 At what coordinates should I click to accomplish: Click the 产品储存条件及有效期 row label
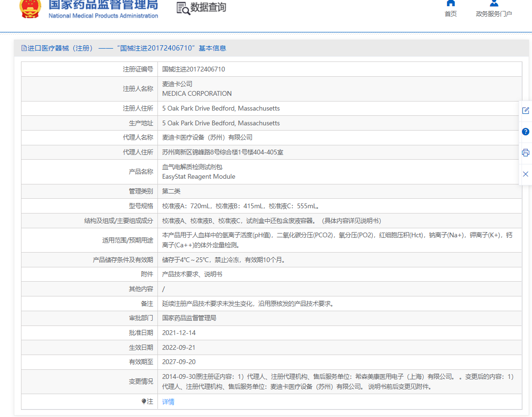point(123,260)
